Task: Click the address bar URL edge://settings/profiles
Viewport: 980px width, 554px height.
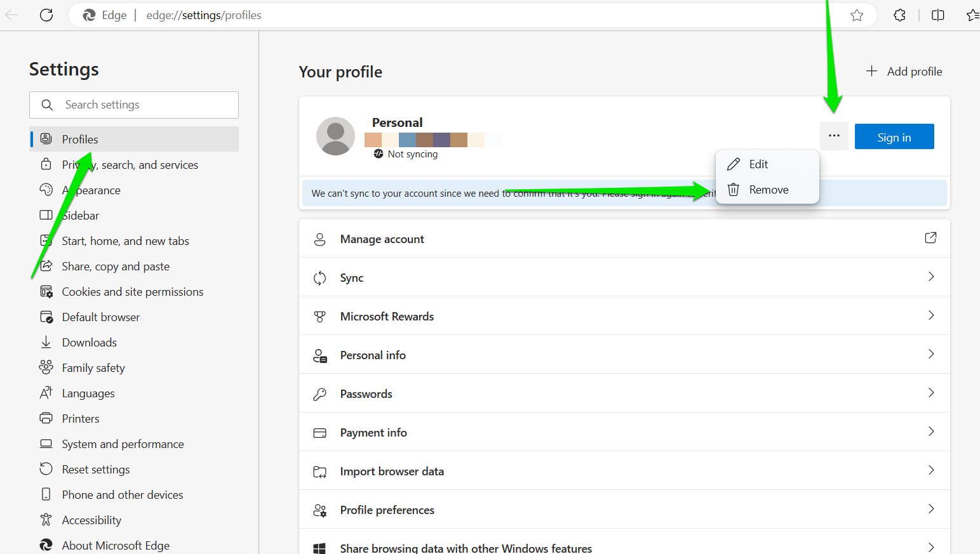Action: 204,15
